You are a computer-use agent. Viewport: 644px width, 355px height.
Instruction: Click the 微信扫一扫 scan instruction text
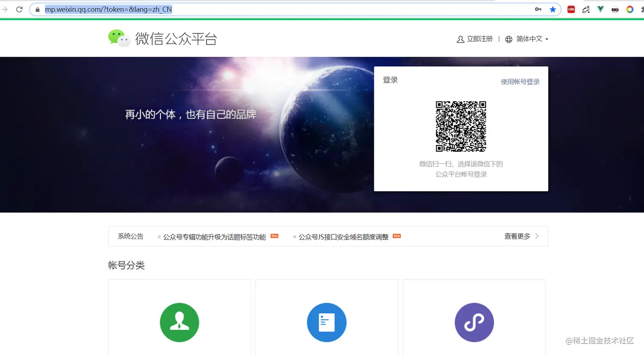pyautogui.click(x=461, y=169)
